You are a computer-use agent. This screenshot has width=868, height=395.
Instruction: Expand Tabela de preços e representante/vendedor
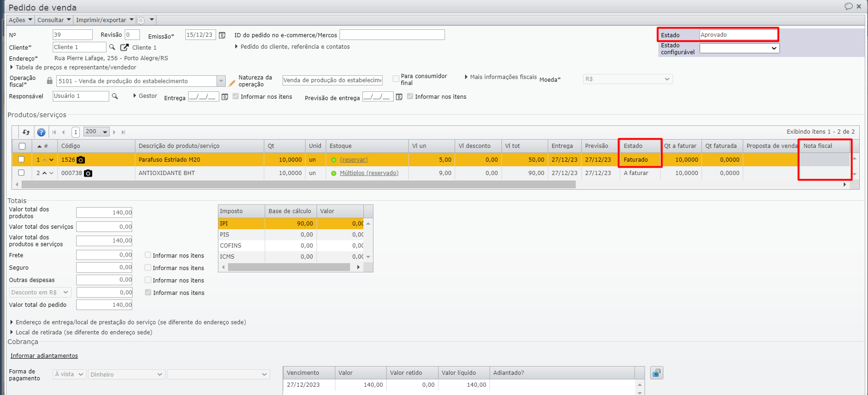73,68
